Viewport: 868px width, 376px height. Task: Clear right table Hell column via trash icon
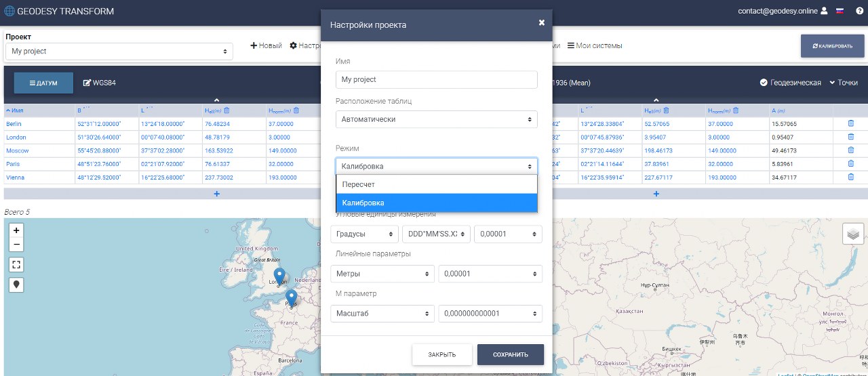click(667, 110)
